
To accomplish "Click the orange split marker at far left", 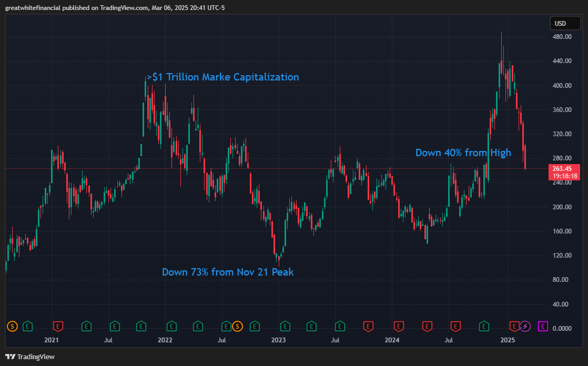I will coord(13,326).
